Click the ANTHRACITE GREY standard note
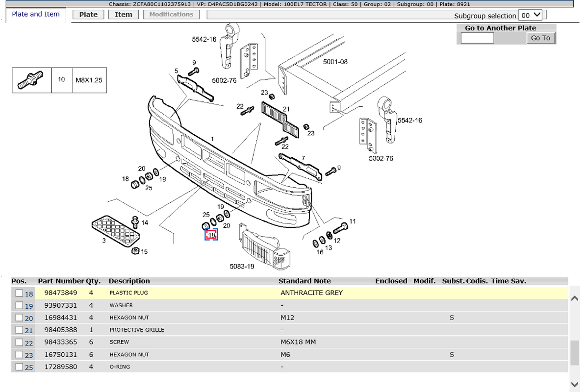 coord(311,293)
